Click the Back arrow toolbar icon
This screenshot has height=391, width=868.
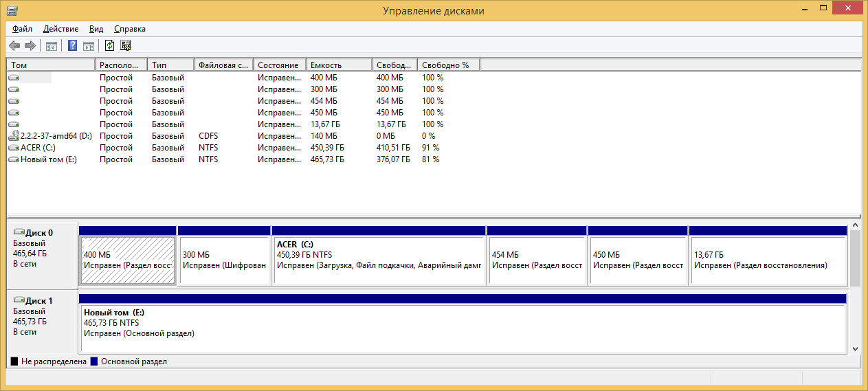tap(14, 46)
